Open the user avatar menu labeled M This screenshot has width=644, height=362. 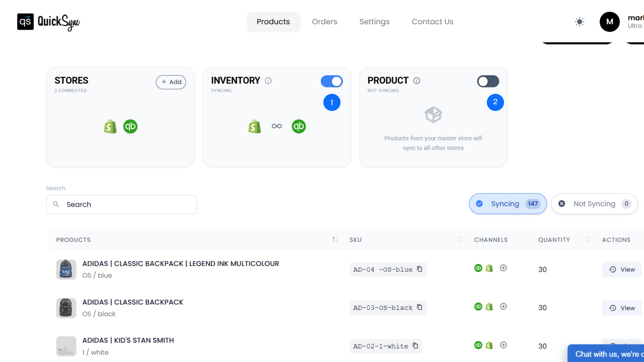[x=609, y=21]
